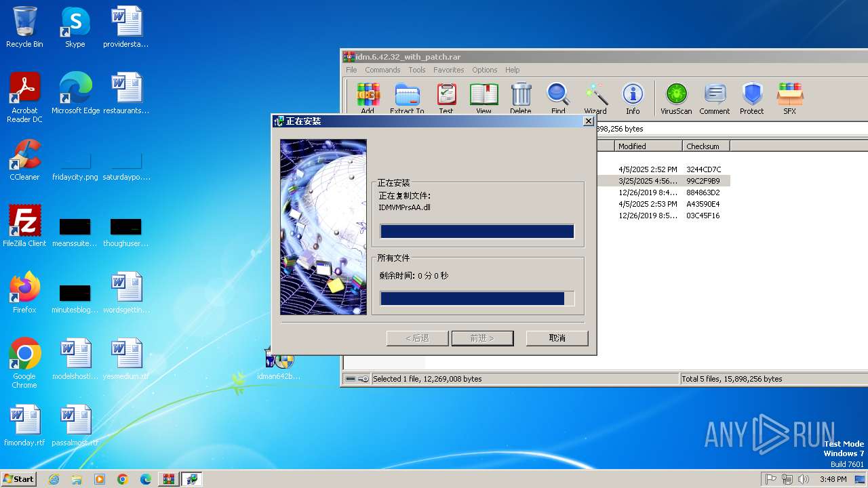Run VirusScan from WinRAR toolbar

tap(676, 98)
